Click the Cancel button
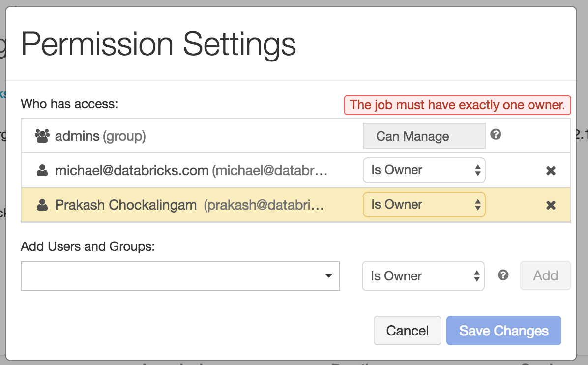 [407, 331]
